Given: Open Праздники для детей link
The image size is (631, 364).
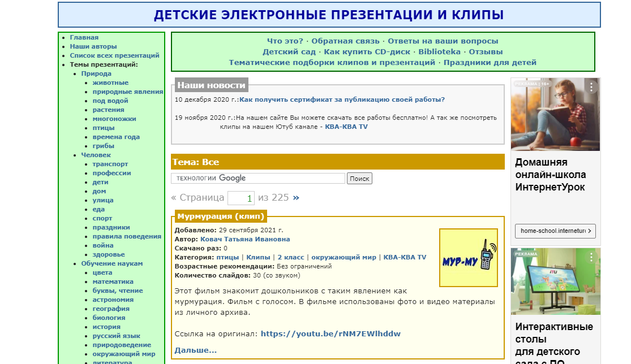Looking at the screenshot, I should [x=490, y=63].
